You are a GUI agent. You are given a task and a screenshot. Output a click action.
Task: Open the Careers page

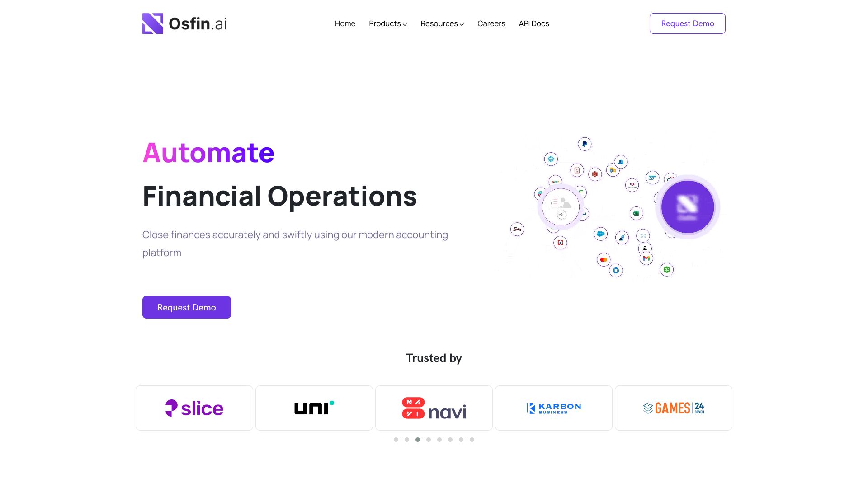click(x=491, y=23)
